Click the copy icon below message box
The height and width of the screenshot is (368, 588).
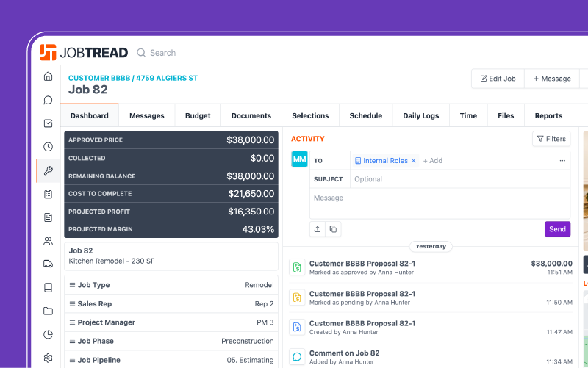(333, 229)
